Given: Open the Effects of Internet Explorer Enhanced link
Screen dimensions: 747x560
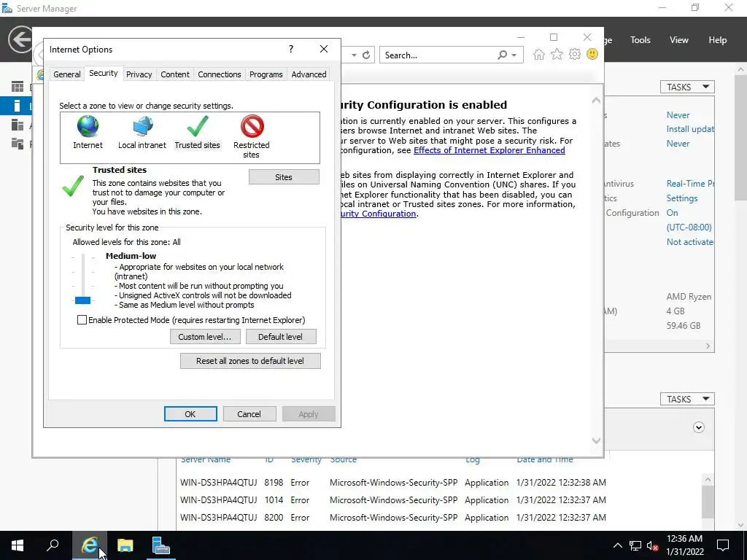Looking at the screenshot, I should (489, 150).
